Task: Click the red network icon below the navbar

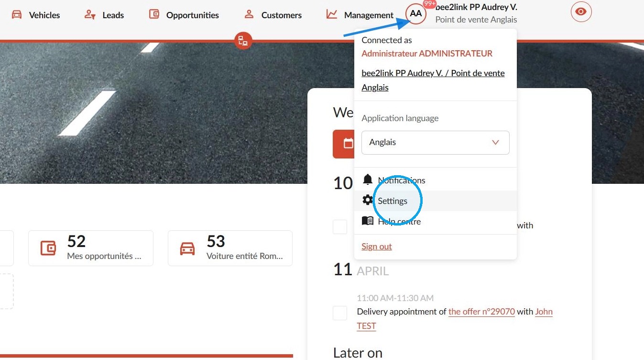Action: (243, 41)
